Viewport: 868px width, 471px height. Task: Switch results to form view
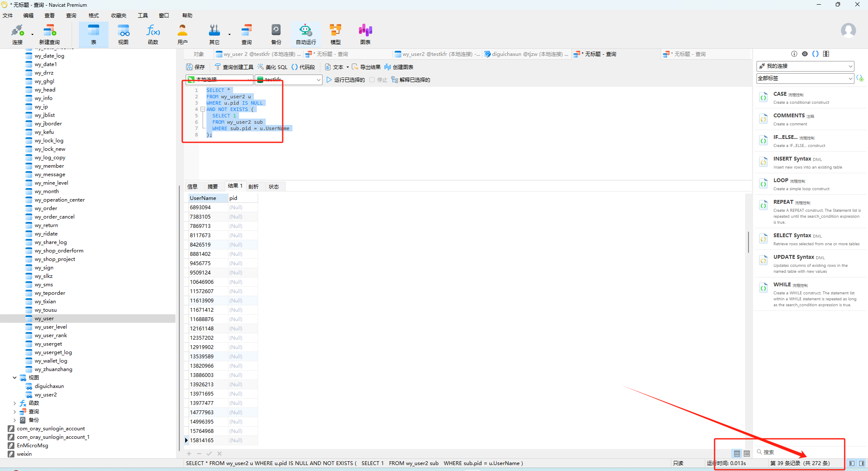pos(747,453)
